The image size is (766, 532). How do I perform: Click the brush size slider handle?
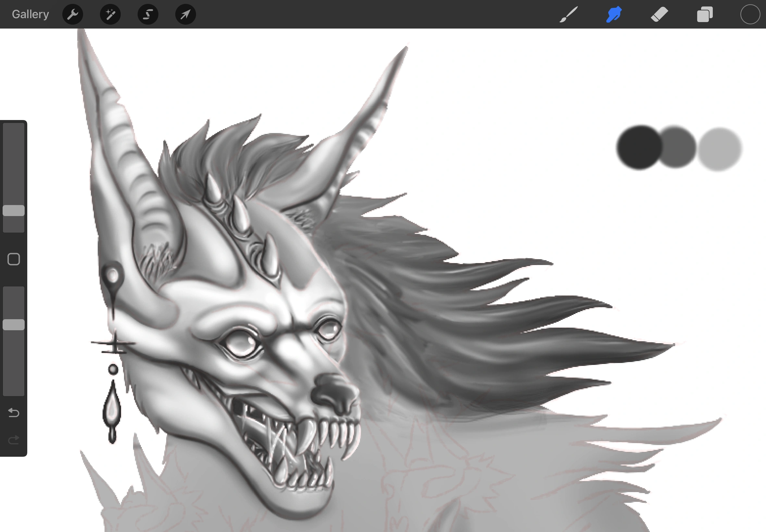coord(14,210)
